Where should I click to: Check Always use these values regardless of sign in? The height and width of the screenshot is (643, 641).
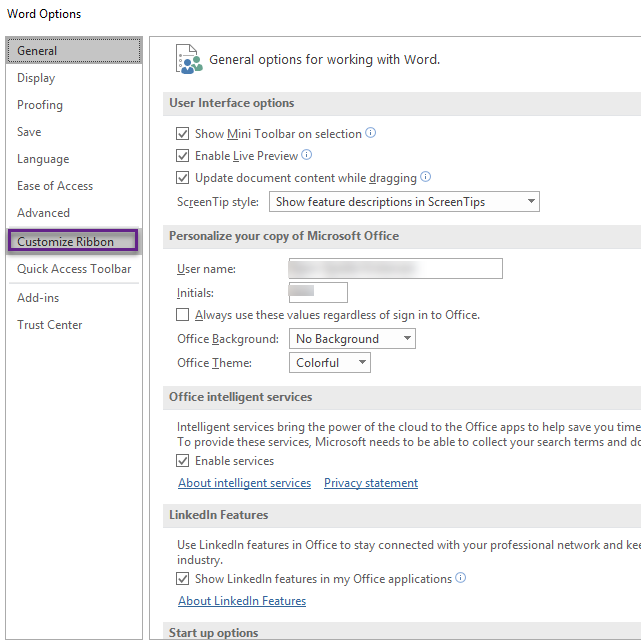point(182,315)
